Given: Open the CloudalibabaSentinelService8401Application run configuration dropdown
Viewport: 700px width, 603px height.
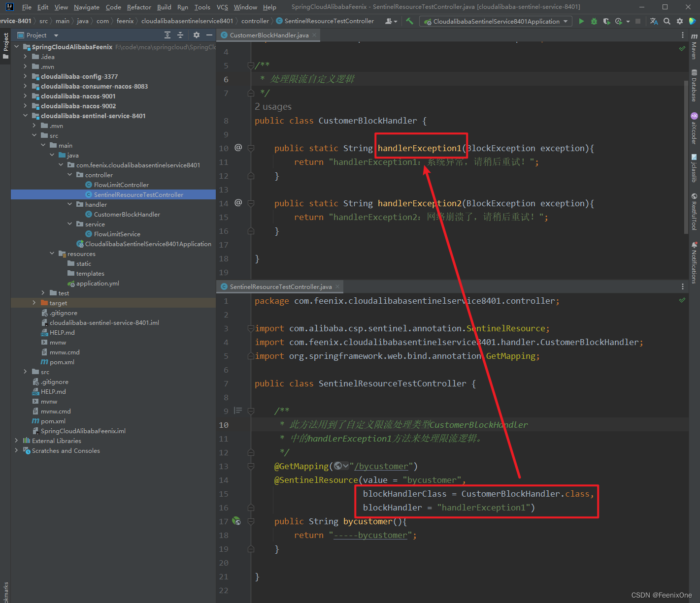Looking at the screenshot, I should (496, 21).
